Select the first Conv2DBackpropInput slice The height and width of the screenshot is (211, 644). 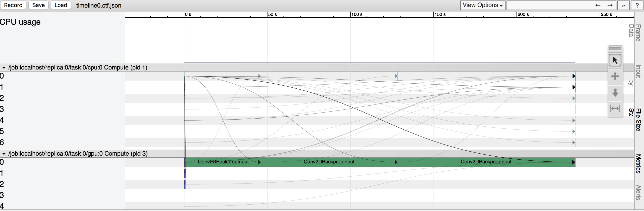[x=223, y=162]
